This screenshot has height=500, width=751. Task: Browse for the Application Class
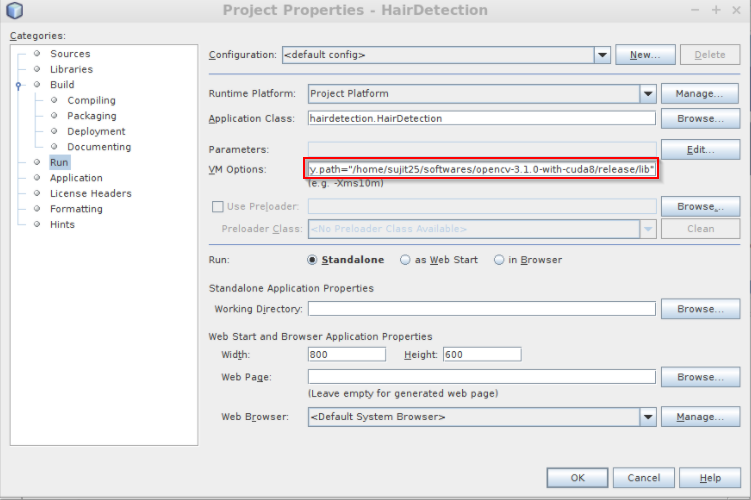[x=700, y=119]
